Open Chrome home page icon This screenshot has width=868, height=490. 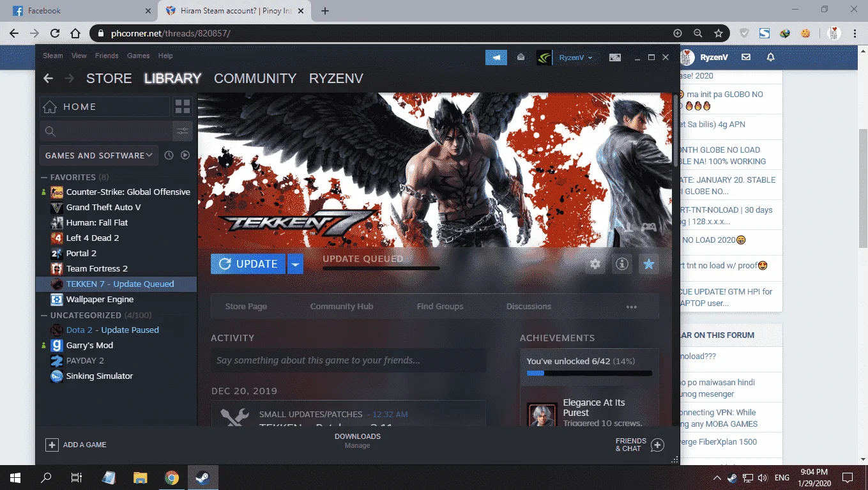[75, 33]
